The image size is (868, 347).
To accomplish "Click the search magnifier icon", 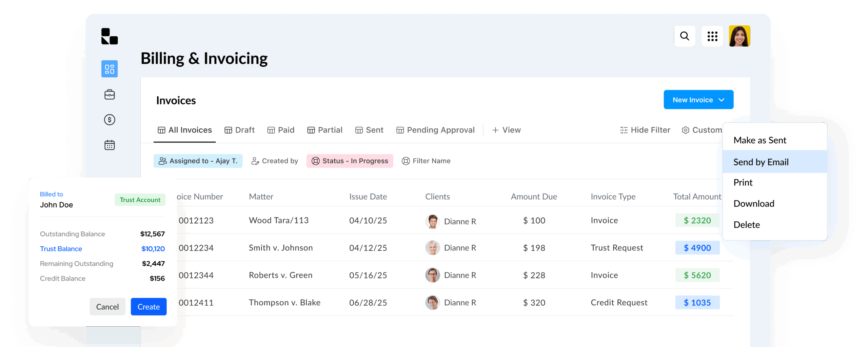I will click(x=684, y=36).
